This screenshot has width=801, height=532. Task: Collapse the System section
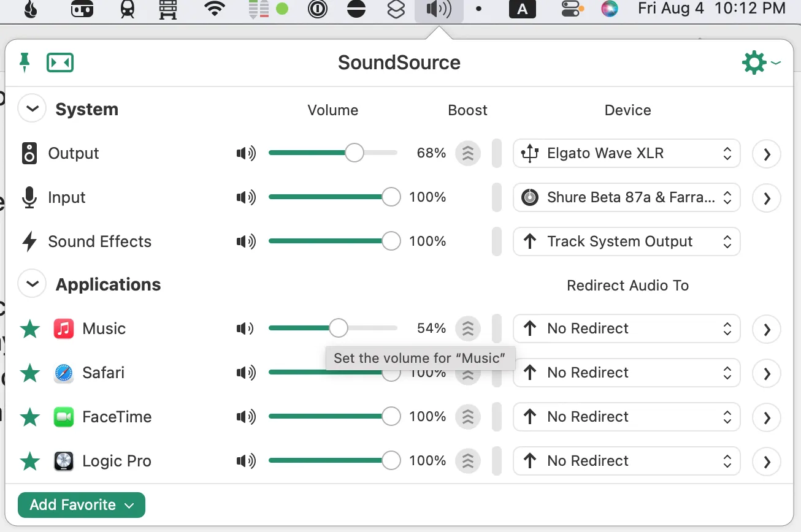[31, 108]
